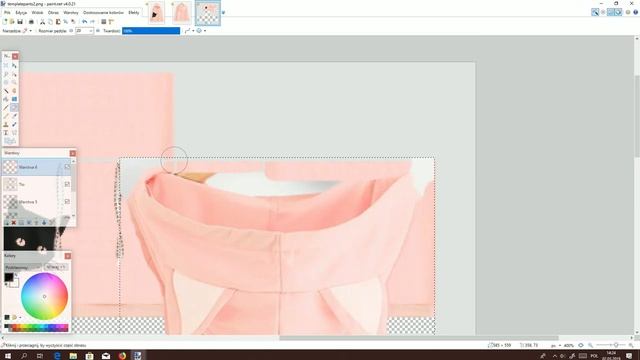Viewport: 640px width, 360px height.
Task: Open the Warstwy menu
Action: pyautogui.click(x=71, y=13)
